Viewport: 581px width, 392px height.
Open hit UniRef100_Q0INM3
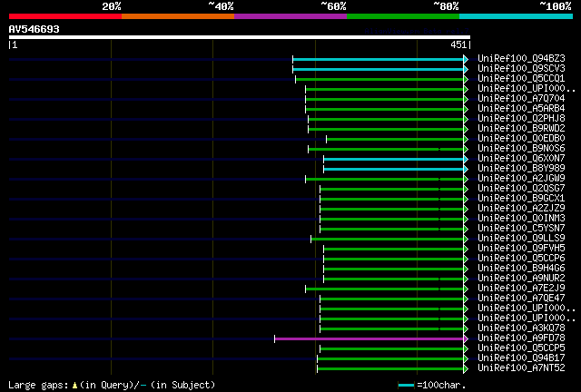pos(521,219)
